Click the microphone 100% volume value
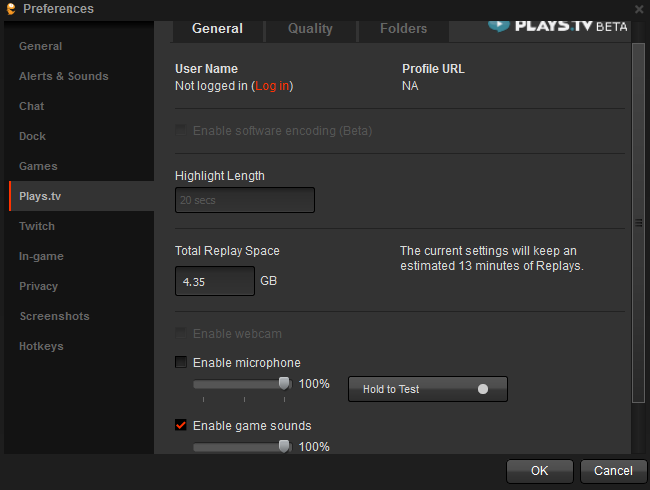650x490 pixels. tap(314, 384)
